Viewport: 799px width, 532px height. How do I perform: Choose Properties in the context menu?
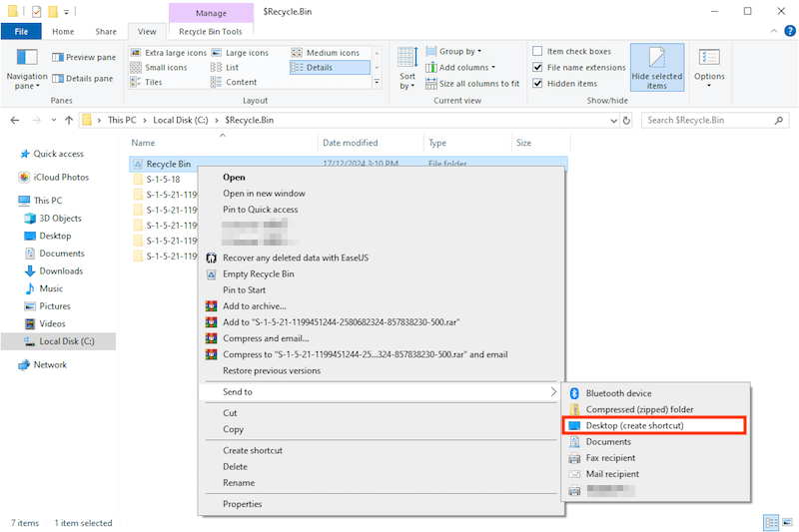coord(242,504)
